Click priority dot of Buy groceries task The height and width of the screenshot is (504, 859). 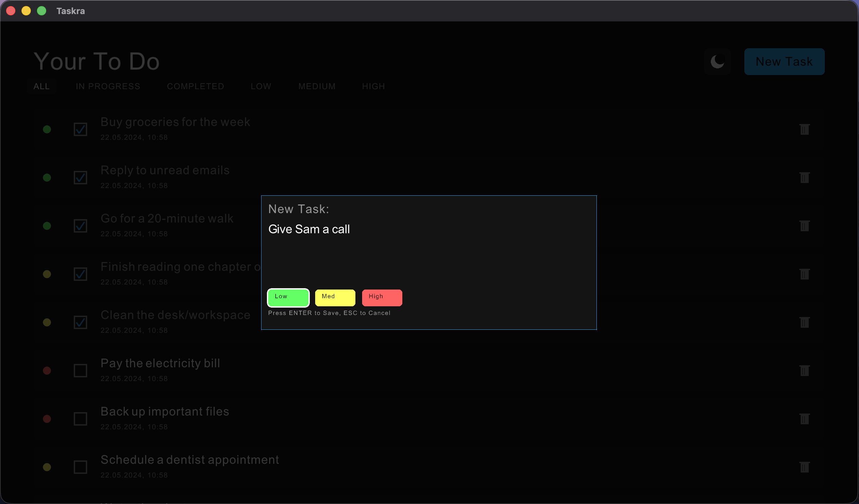click(47, 129)
